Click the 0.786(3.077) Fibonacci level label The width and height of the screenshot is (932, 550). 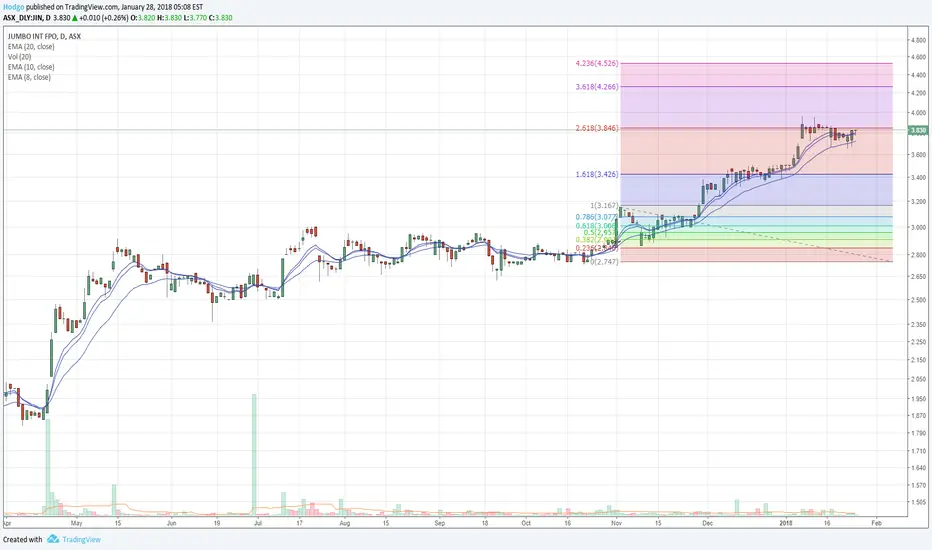(597, 217)
